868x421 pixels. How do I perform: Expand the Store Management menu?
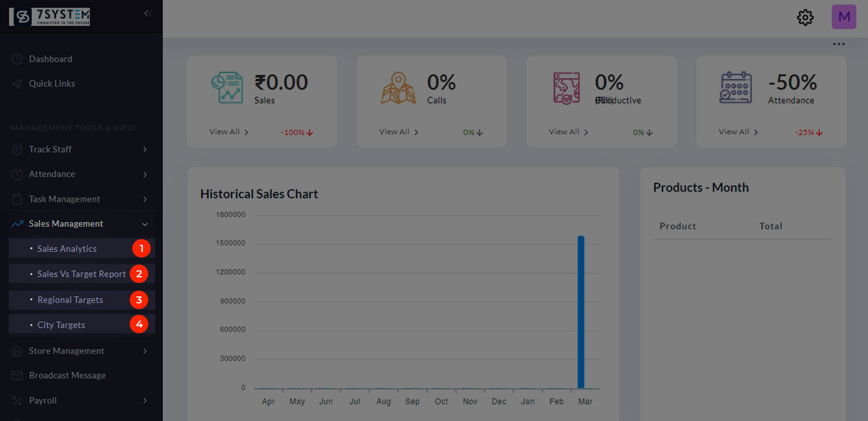click(81, 351)
